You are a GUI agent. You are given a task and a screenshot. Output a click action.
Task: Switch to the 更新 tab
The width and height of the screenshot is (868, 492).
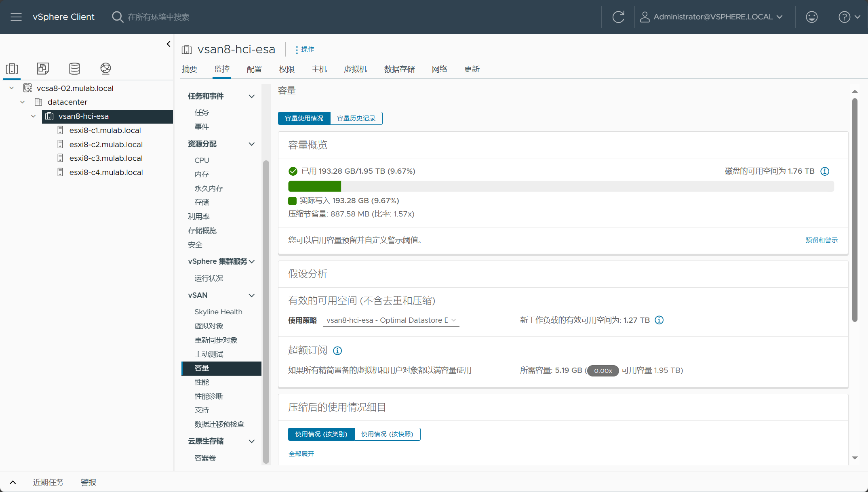(472, 69)
